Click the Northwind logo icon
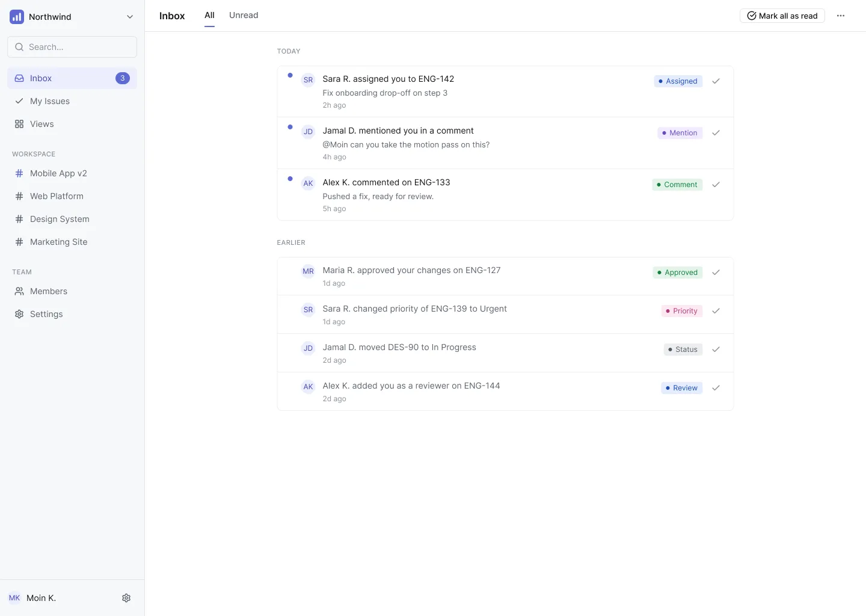The width and height of the screenshot is (866, 616). [x=17, y=17]
